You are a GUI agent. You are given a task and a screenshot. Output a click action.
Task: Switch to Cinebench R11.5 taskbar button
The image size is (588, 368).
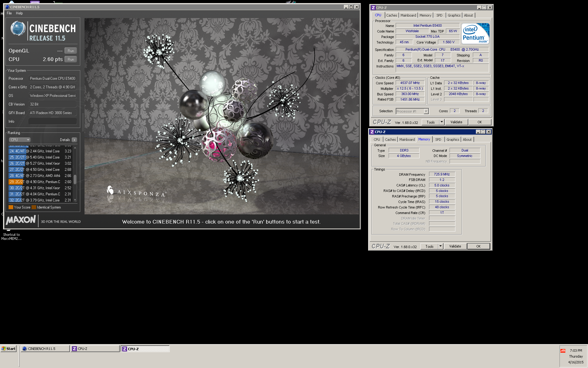pos(45,349)
